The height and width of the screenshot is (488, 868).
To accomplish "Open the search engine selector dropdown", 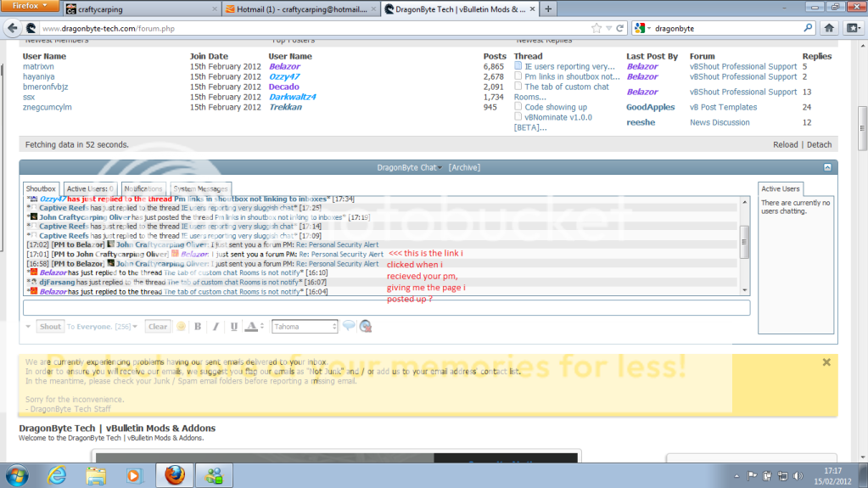I will point(649,28).
